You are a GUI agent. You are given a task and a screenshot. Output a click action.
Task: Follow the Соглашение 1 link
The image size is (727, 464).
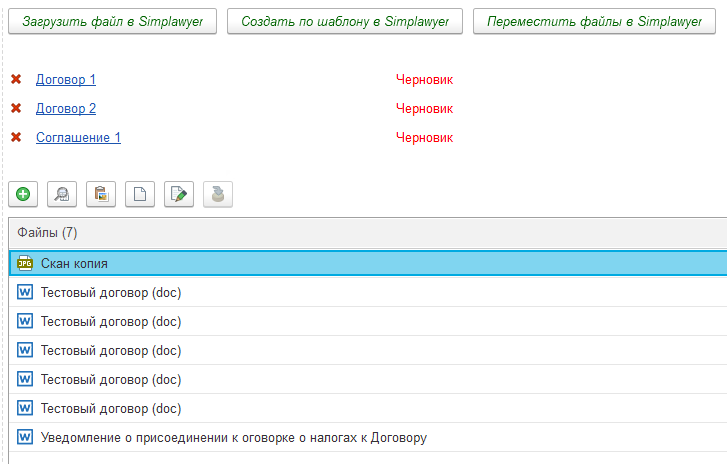click(x=78, y=137)
